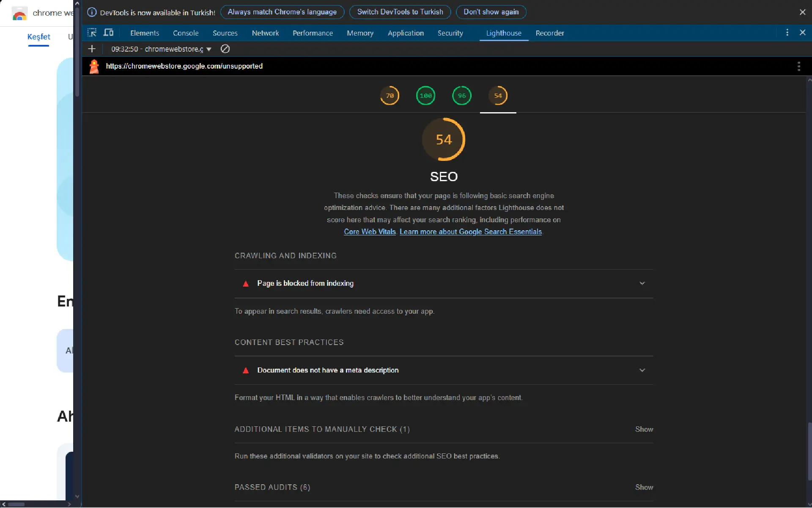812x508 pixels.
Task: Click the info icon in notification bar
Action: point(92,12)
